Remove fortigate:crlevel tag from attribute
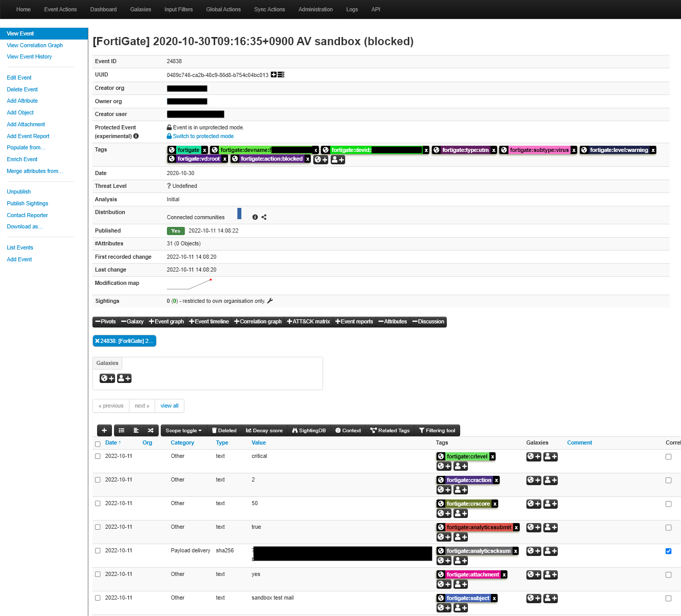This screenshot has width=681, height=616. click(493, 456)
